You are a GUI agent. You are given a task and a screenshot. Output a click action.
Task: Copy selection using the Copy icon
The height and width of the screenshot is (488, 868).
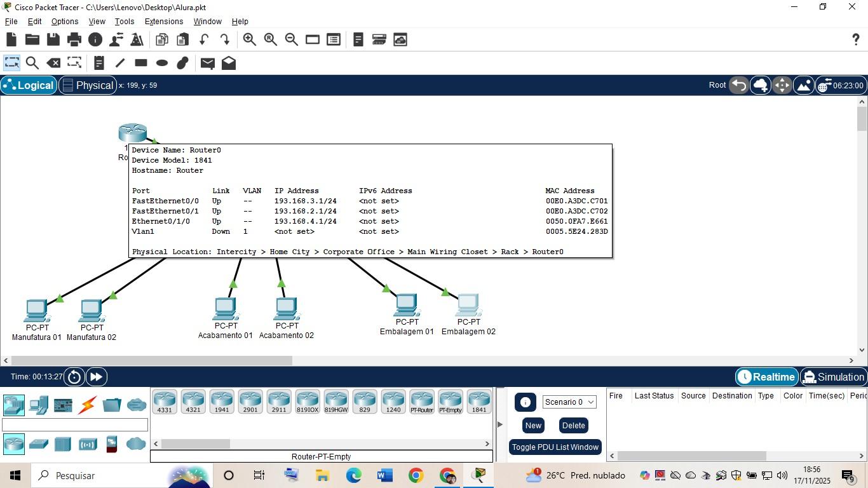click(162, 39)
